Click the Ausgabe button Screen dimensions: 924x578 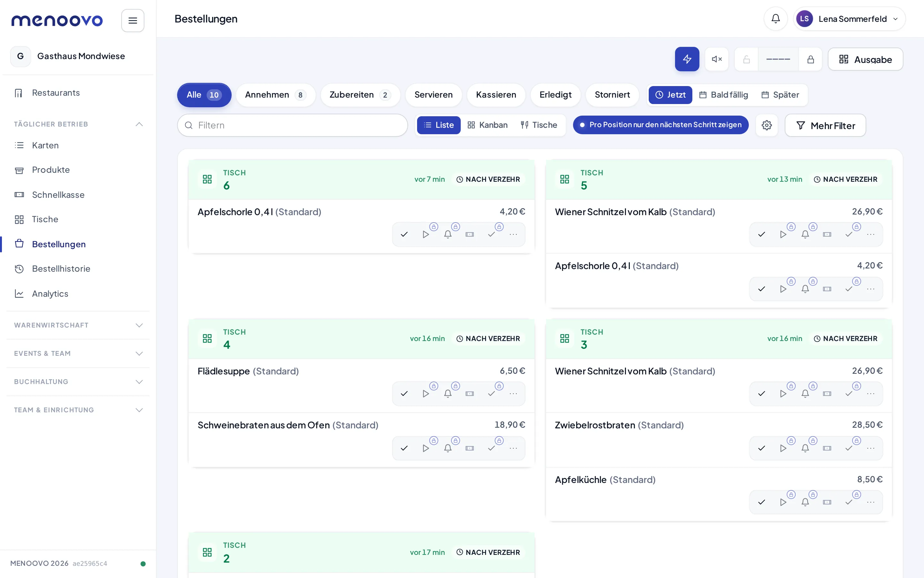[x=865, y=59]
